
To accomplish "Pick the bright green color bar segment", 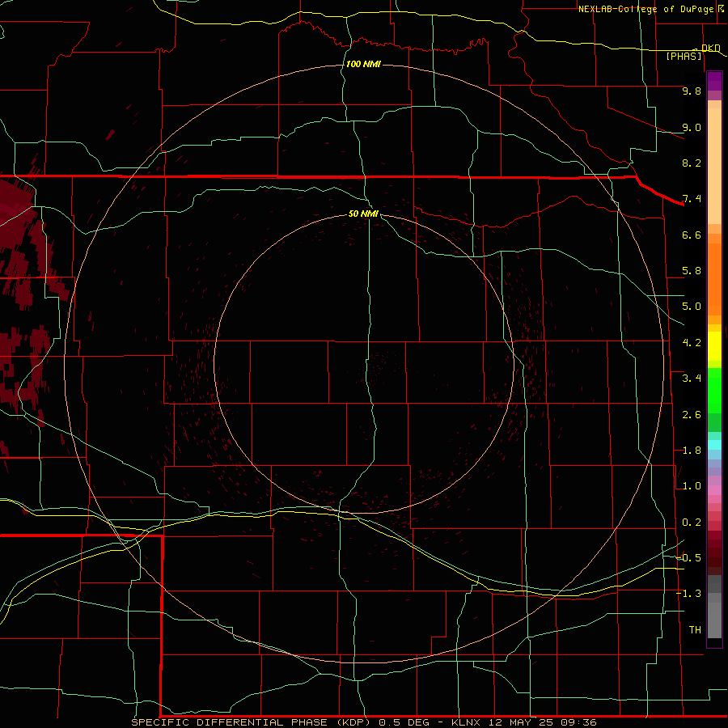I will point(714,392).
